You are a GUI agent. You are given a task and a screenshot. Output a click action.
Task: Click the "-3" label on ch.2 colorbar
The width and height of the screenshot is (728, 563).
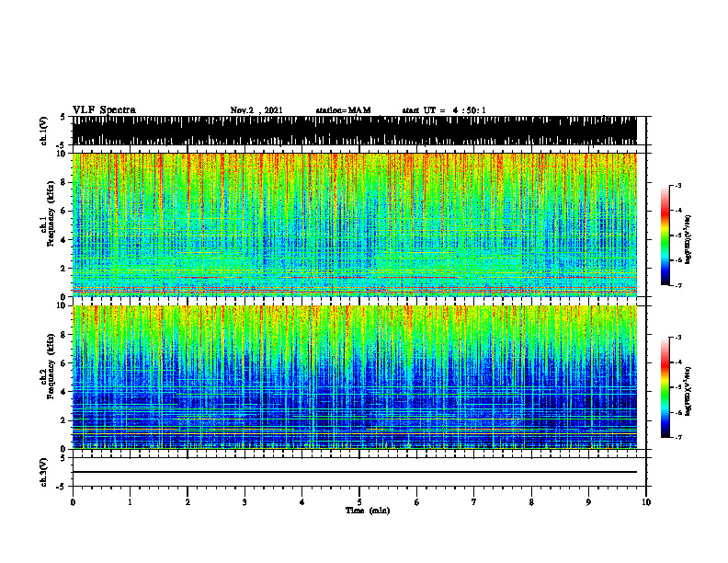click(678, 338)
